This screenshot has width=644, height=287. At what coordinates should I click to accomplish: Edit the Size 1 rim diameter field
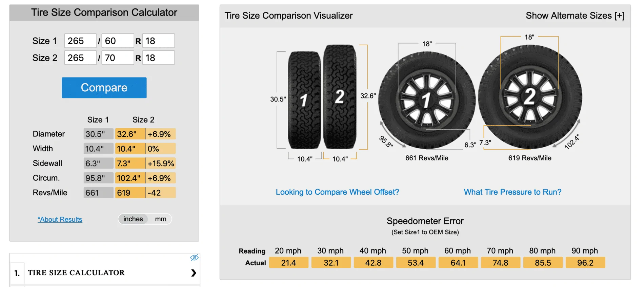click(x=159, y=40)
